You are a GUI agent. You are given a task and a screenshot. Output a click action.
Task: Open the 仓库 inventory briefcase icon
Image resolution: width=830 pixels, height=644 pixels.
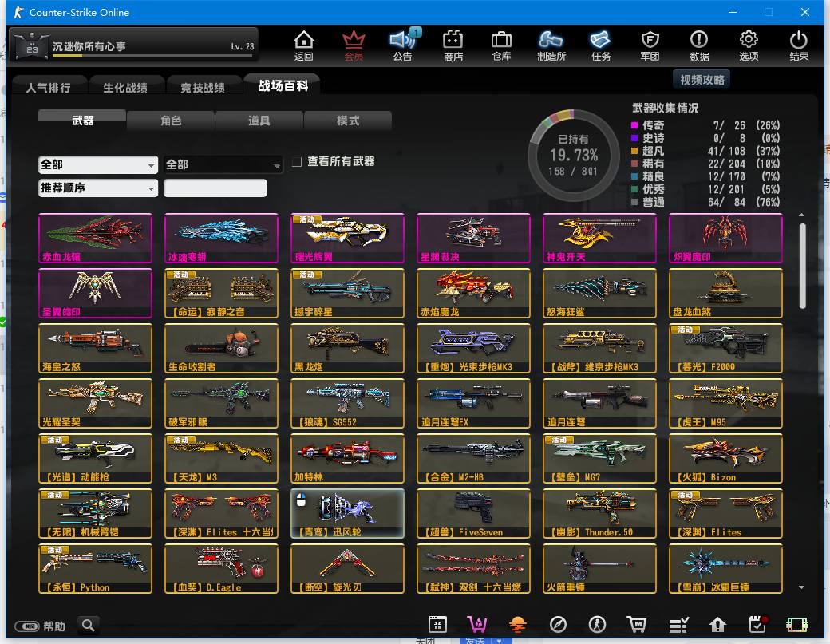click(x=501, y=45)
